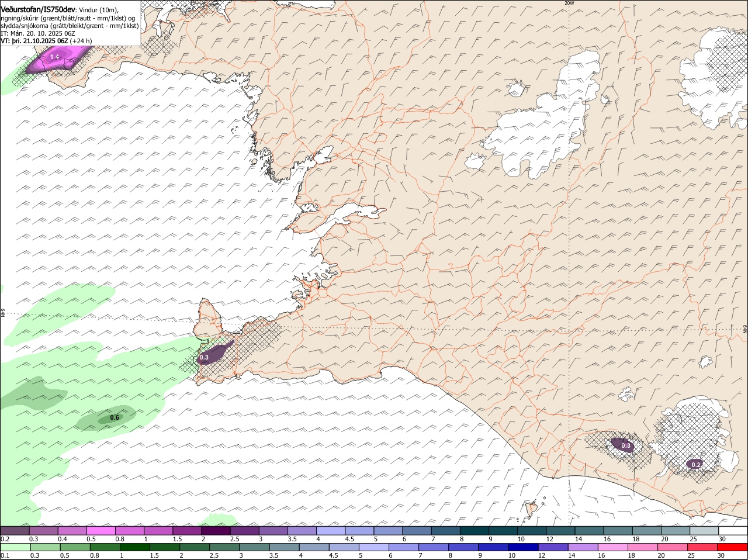This screenshot has height=560, width=748.
Task: Select the upper legend swatch labeled 16
Action: (617, 531)
